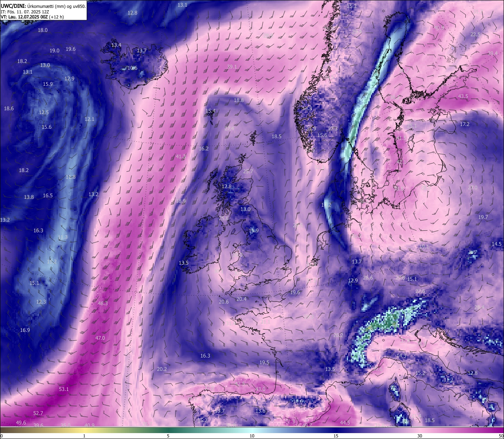
Task: Click the 14.5 value at right edge
Action: (497, 244)
